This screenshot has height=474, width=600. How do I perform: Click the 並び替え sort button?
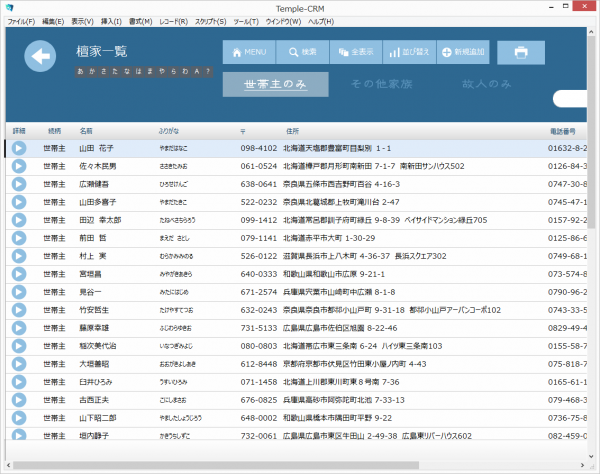[409, 52]
